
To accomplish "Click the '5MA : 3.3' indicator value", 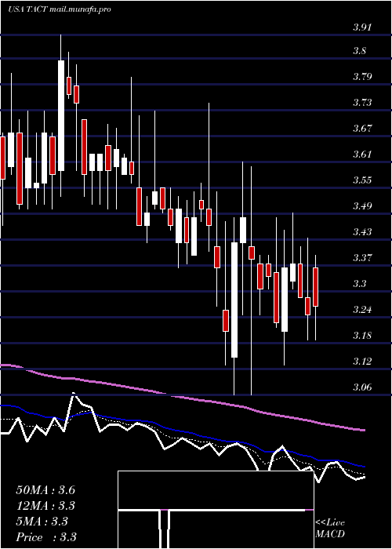I will point(42,522).
